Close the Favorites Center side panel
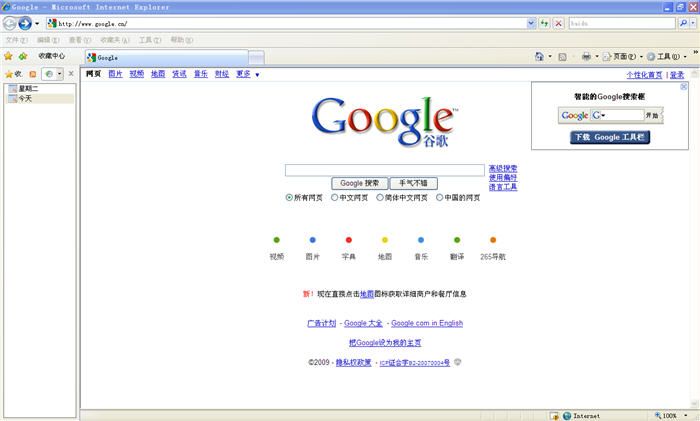Screen dimensions: 700x421 pos(71,74)
